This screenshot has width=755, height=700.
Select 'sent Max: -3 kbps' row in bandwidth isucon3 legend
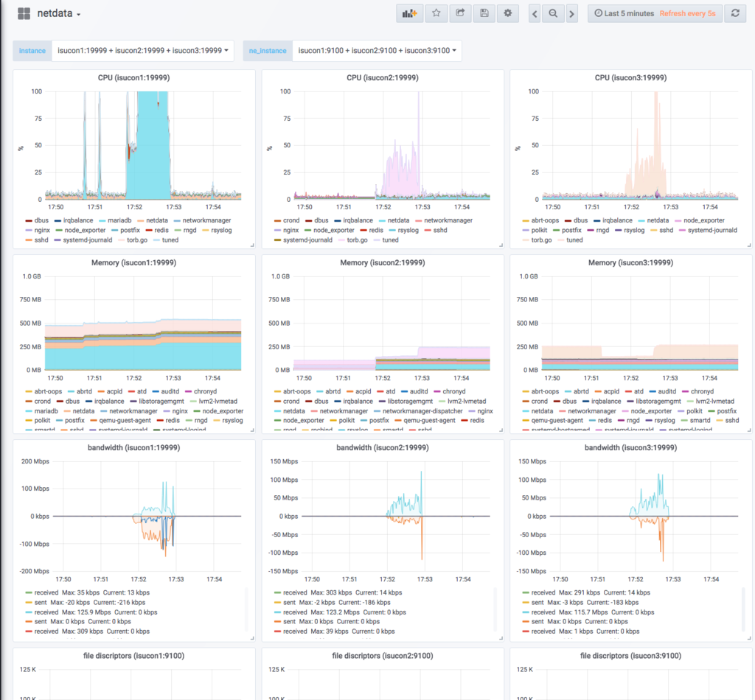click(581, 602)
